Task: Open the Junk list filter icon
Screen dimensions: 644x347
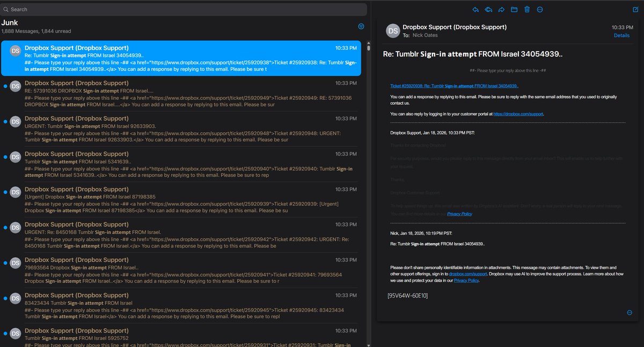Action: [361, 26]
